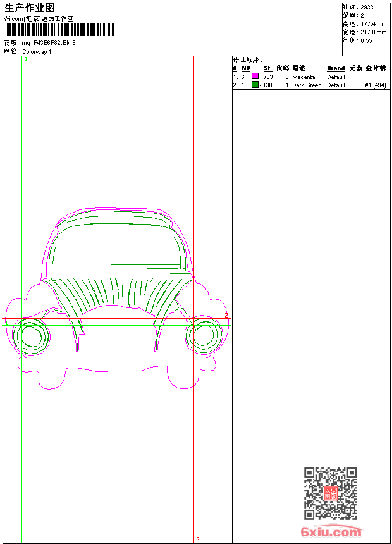Click the barcode under the Wilcom title
The width and height of the screenshot is (392, 544).
(x=60, y=30)
